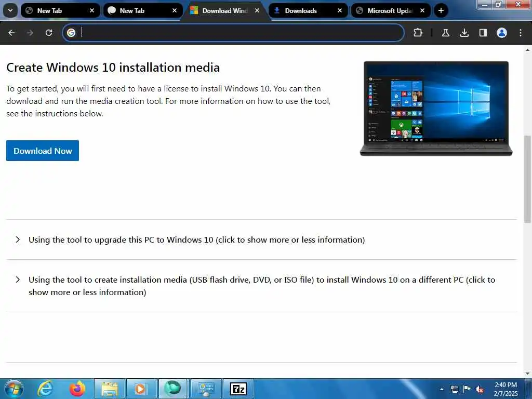Close the Download Windows tab

257,10
